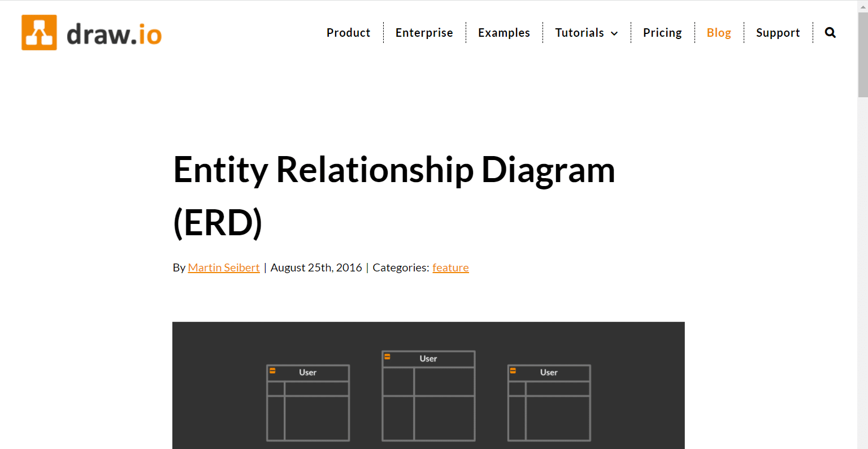Click the page vertical scrollbar thumb
868x449 pixels.
(863, 55)
